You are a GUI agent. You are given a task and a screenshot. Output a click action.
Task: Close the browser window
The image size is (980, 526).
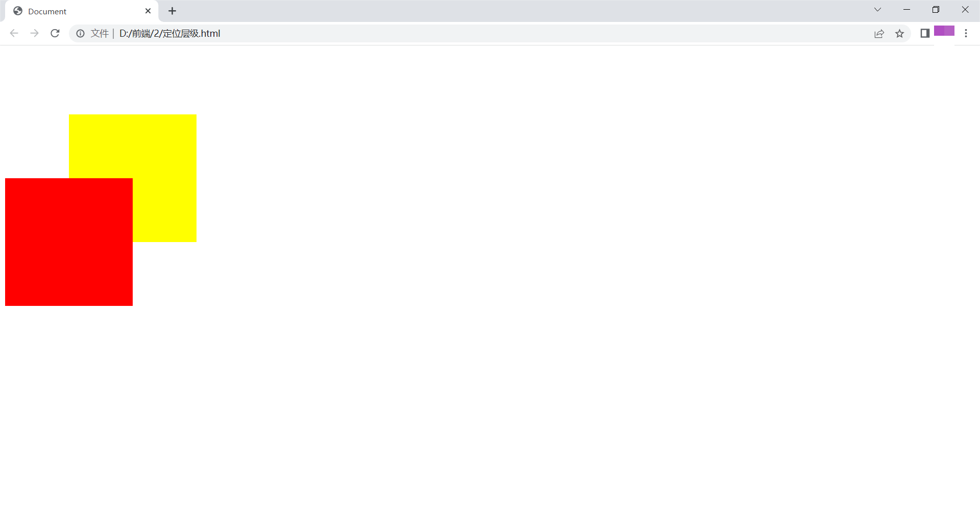tap(965, 10)
